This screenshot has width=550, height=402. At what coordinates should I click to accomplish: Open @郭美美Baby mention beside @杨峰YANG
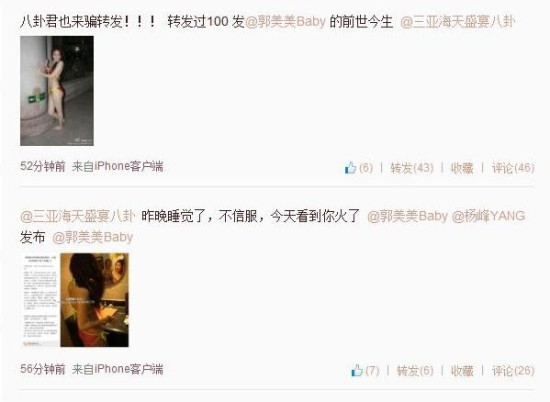[x=407, y=216]
